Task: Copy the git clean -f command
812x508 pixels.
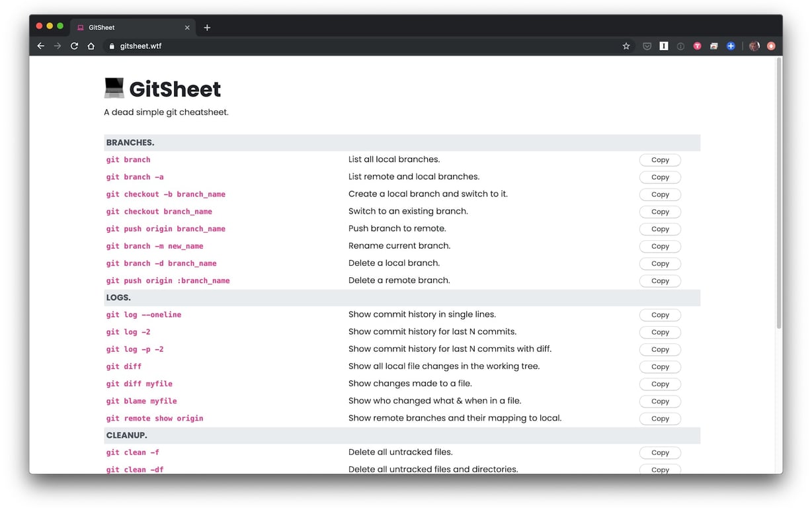Action: point(659,452)
